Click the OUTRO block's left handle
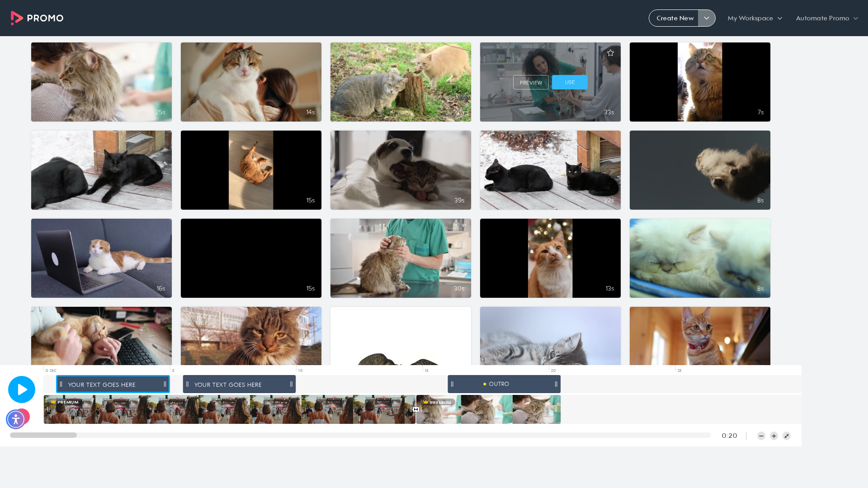Screen dimensions: 868x488 (x=452, y=384)
